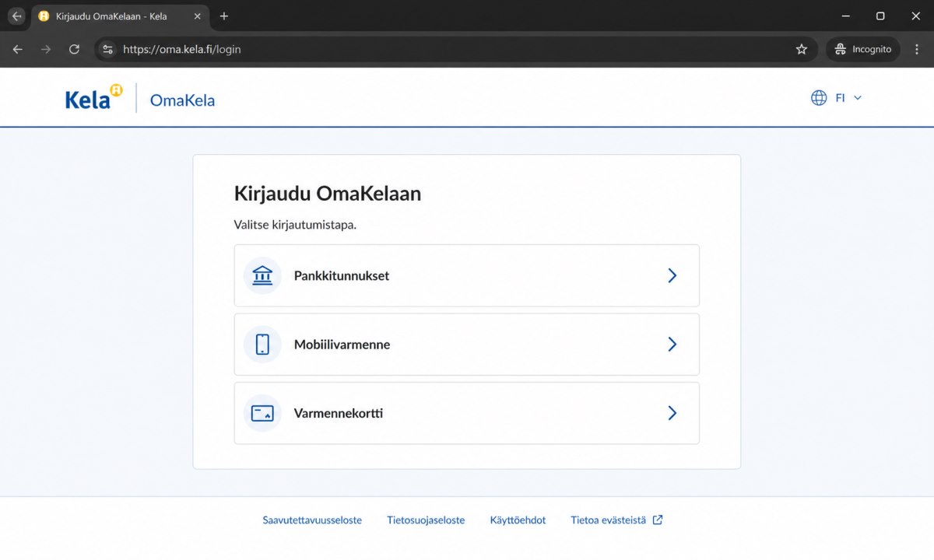Bookmark this page with star icon
This screenshot has width=934, height=560.
[802, 49]
